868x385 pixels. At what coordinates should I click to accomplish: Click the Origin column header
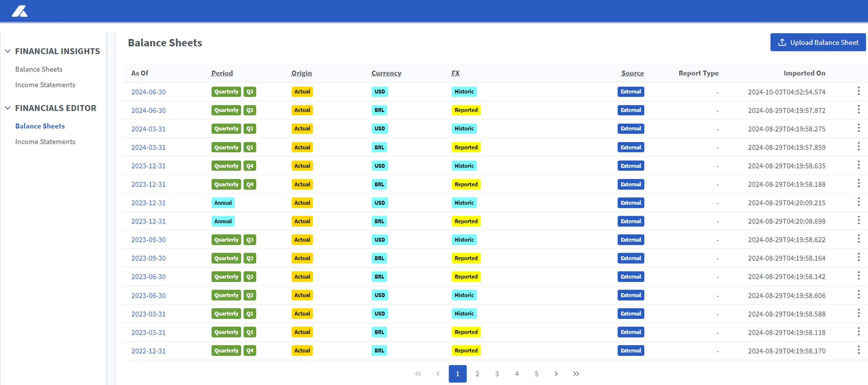[x=301, y=73]
